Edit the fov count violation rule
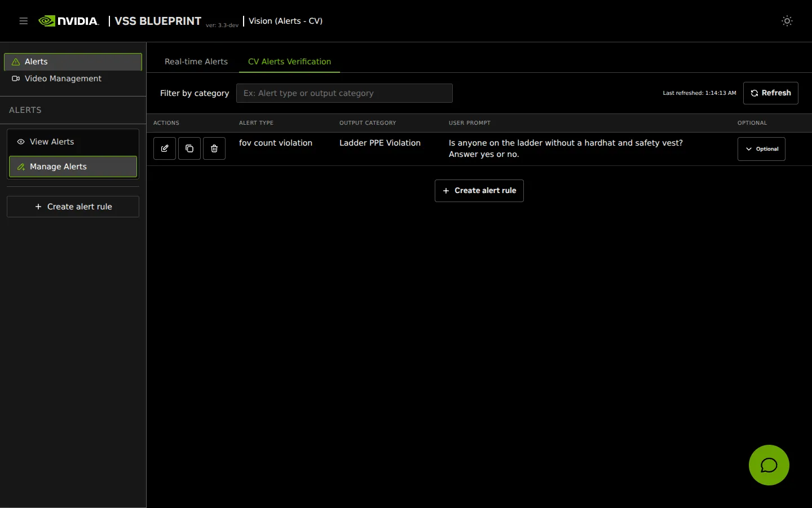This screenshot has width=812, height=508. pyautogui.click(x=165, y=148)
